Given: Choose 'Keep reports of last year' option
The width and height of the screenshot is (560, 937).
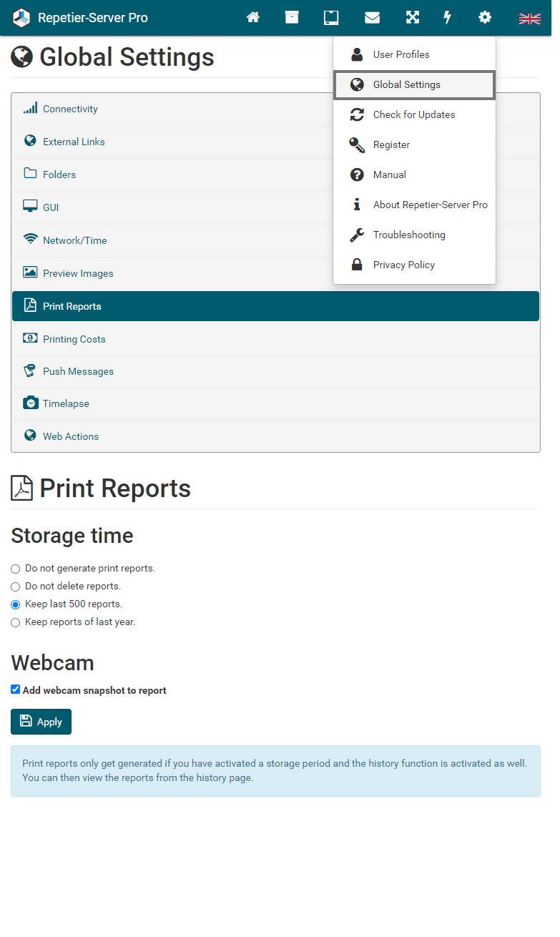Looking at the screenshot, I should click(x=16, y=623).
